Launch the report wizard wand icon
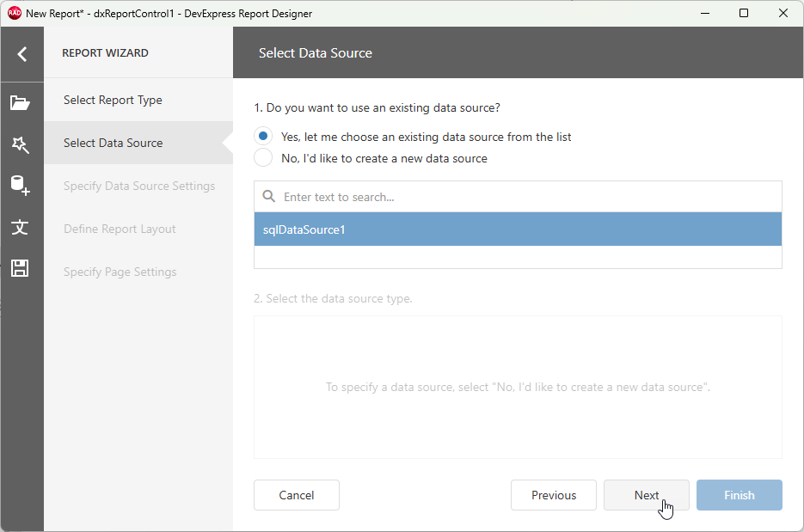 pos(21,144)
